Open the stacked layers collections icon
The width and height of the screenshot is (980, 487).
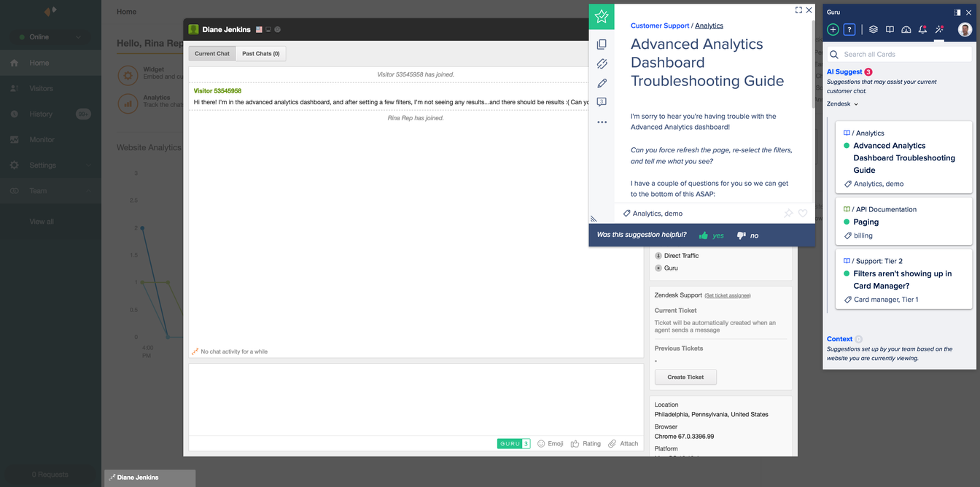(873, 30)
